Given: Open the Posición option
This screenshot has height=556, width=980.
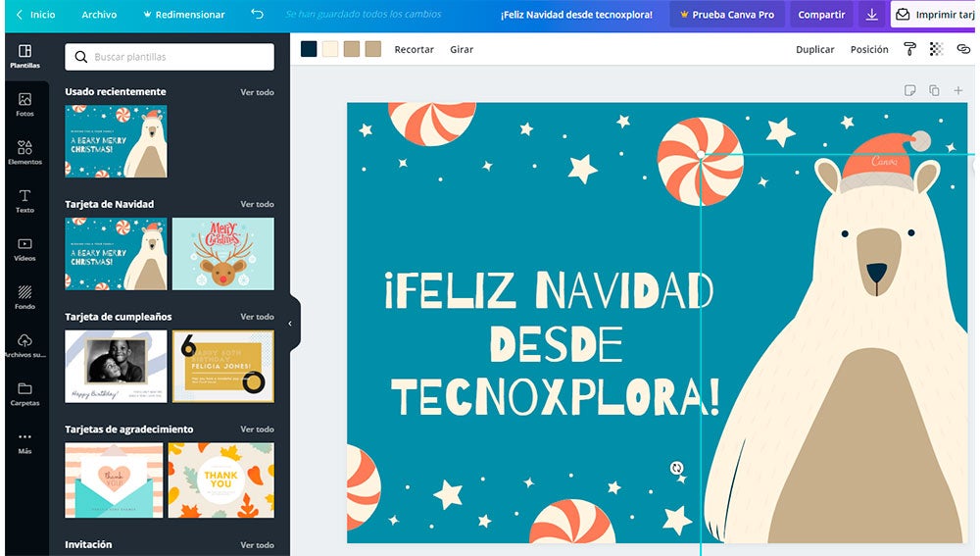Looking at the screenshot, I should point(868,49).
